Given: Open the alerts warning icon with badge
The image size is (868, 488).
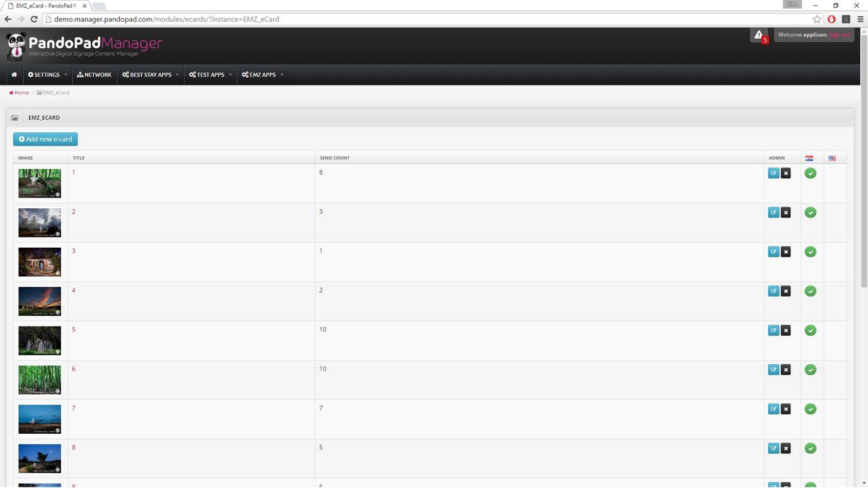Looking at the screenshot, I should click(759, 36).
